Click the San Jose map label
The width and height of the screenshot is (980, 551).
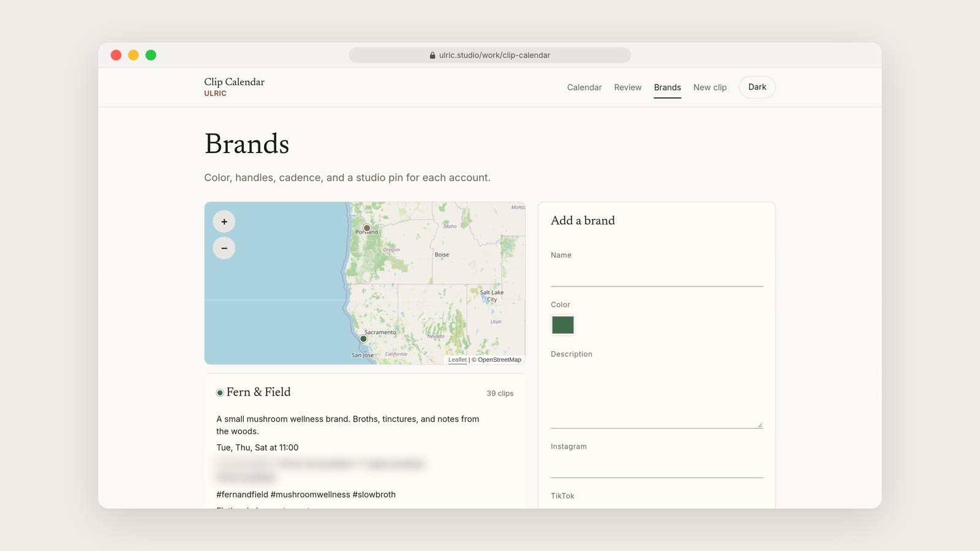(x=362, y=355)
